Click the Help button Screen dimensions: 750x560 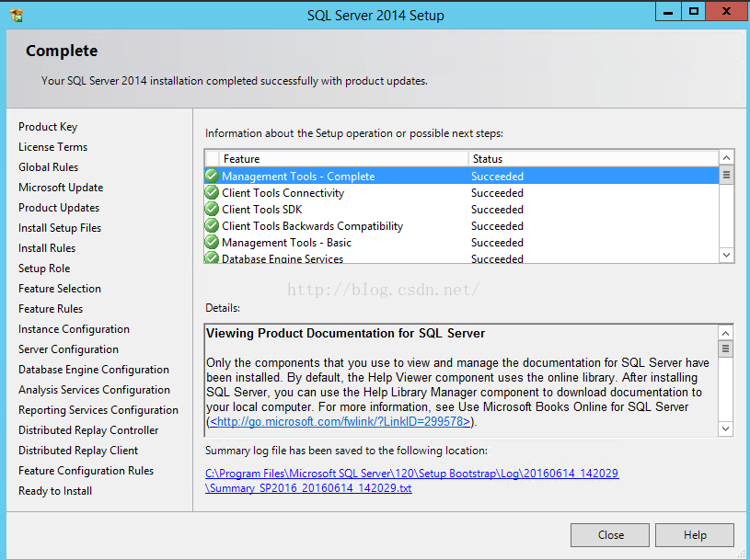click(695, 534)
